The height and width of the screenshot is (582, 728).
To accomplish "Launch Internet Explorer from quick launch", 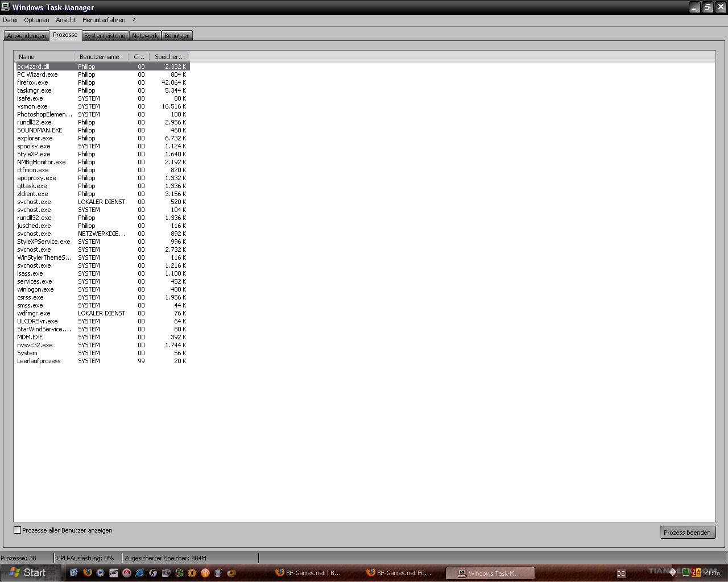I will [140, 572].
